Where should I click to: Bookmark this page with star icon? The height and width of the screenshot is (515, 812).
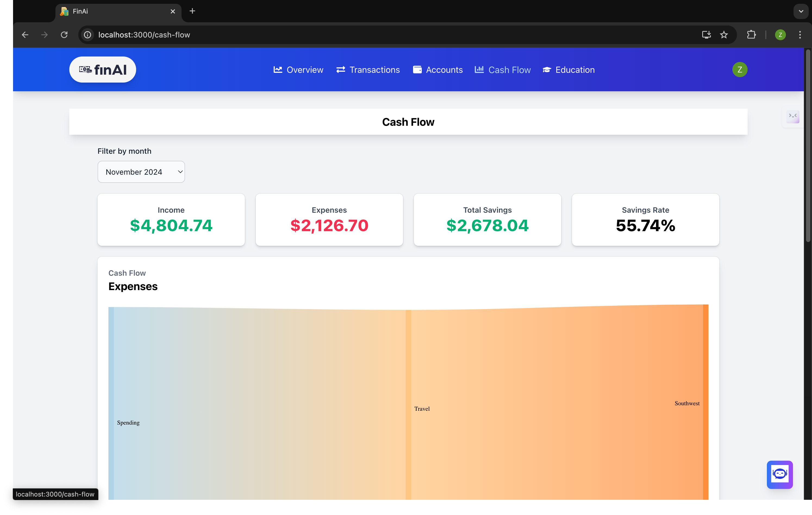click(724, 35)
